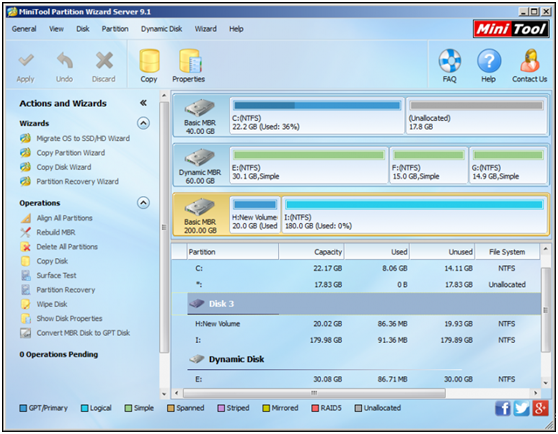Image resolution: width=558 pixels, height=434 pixels.
Task: Select the E:(NTFS) 30.1 GB volume
Action: coord(309,165)
